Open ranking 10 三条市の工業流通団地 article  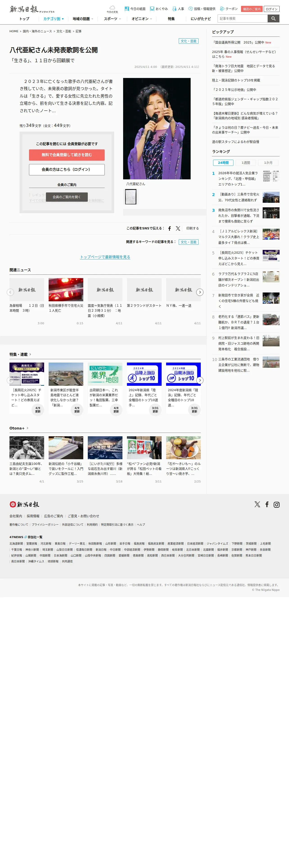tap(246, 365)
